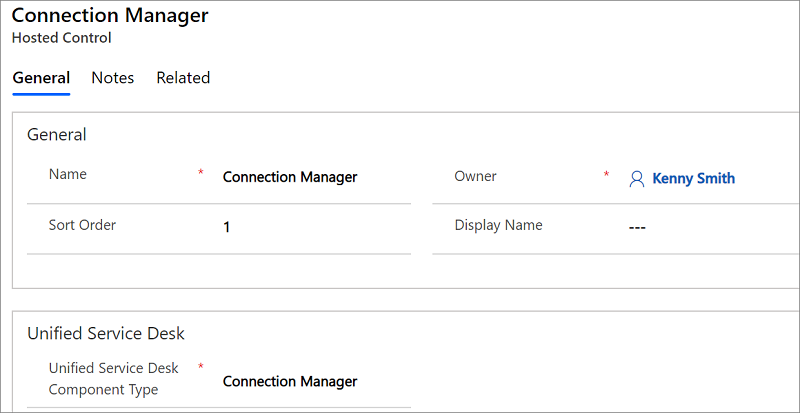800x413 pixels.
Task: Click the Hosted Control subtitle
Action: click(61, 38)
